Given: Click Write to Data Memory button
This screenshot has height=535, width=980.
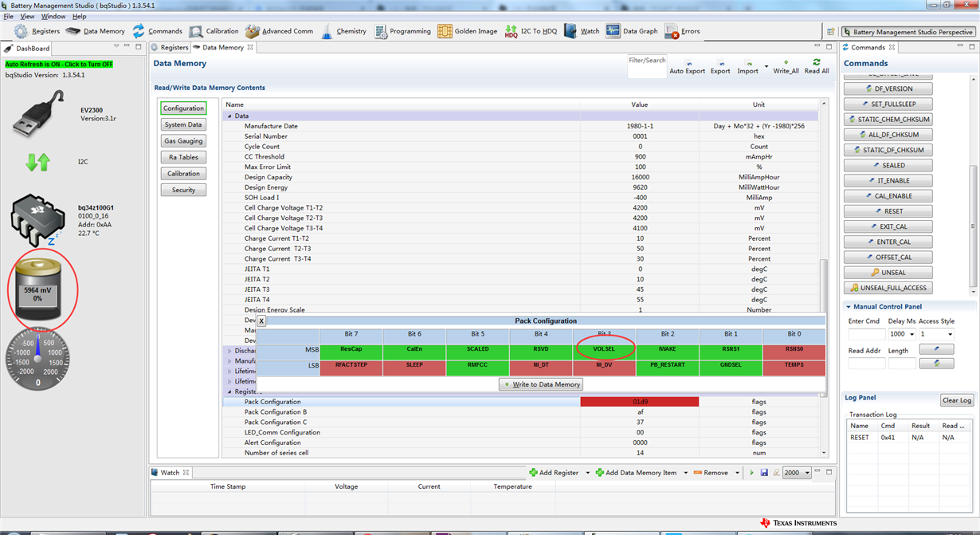Looking at the screenshot, I should 541,384.
